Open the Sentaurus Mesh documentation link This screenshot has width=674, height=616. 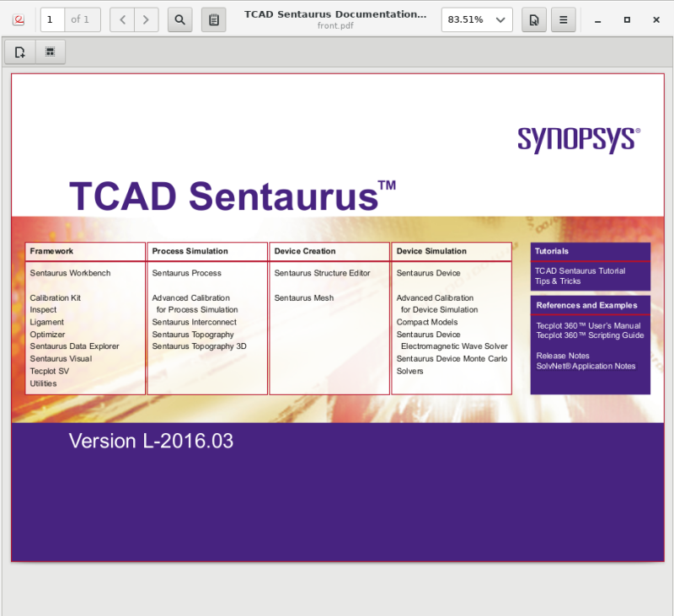(x=302, y=297)
